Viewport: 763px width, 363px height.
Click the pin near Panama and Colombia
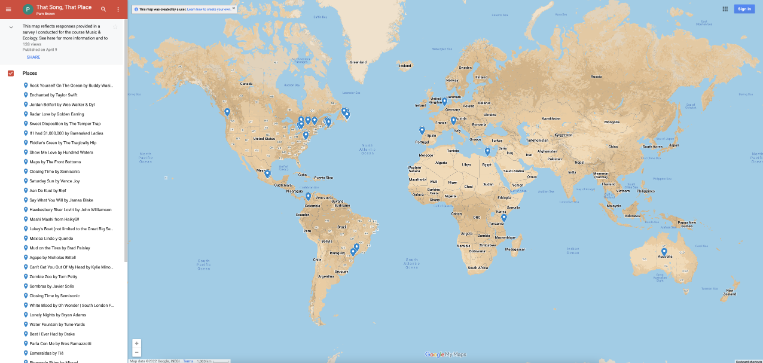coord(308,197)
